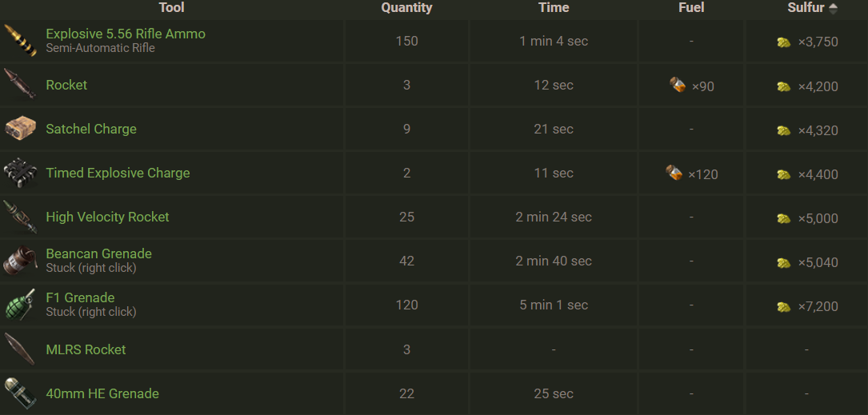
Task: Open the 40mm HE Grenade link
Action: [102, 393]
